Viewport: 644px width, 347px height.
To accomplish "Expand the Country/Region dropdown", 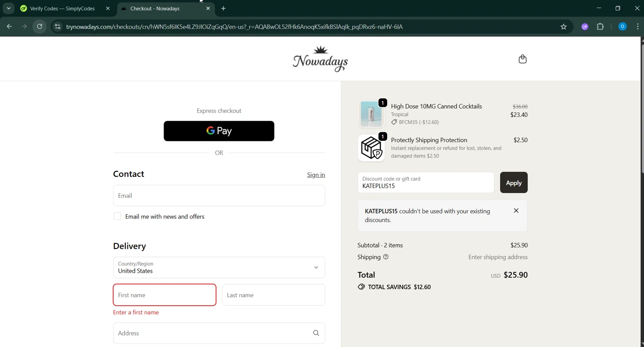I will pyautogui.click(x=219, y=268).
